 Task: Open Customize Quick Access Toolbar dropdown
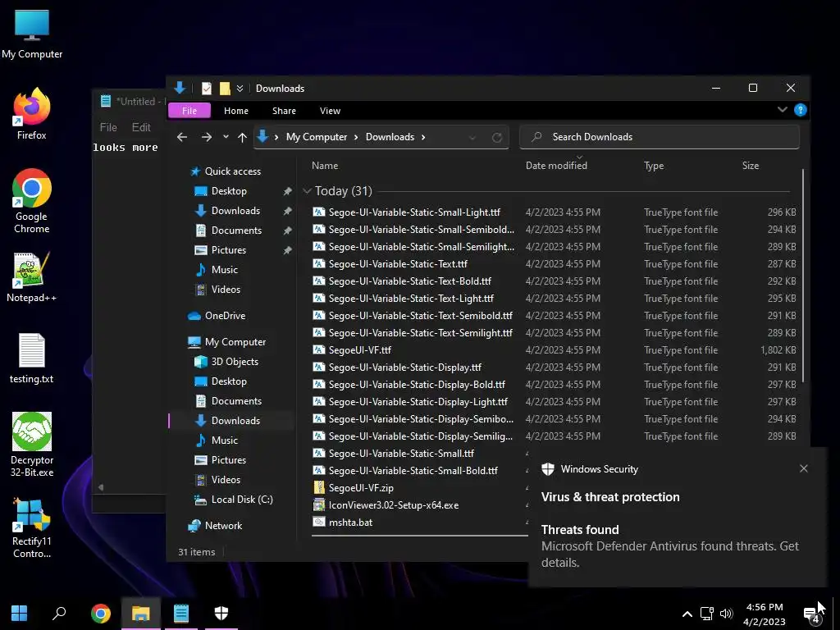(240, 89)
